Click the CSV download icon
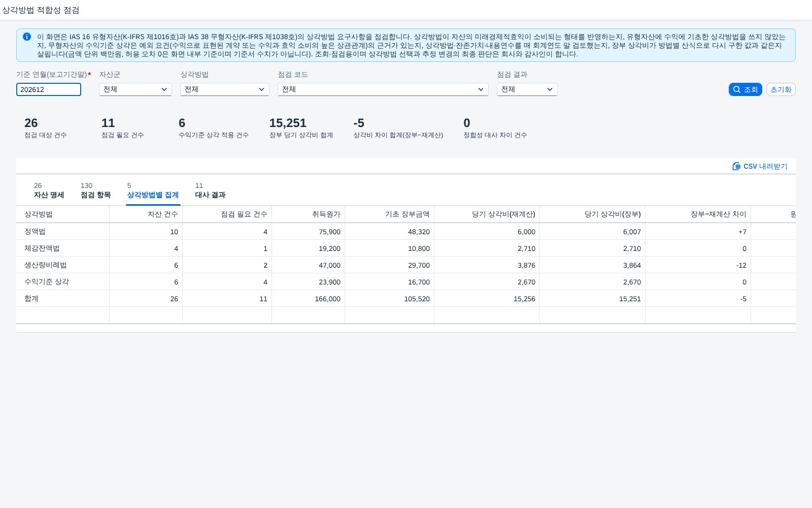The width and height of the screenshot is (812, 508). pyautogui.click(x=736, y=166)
